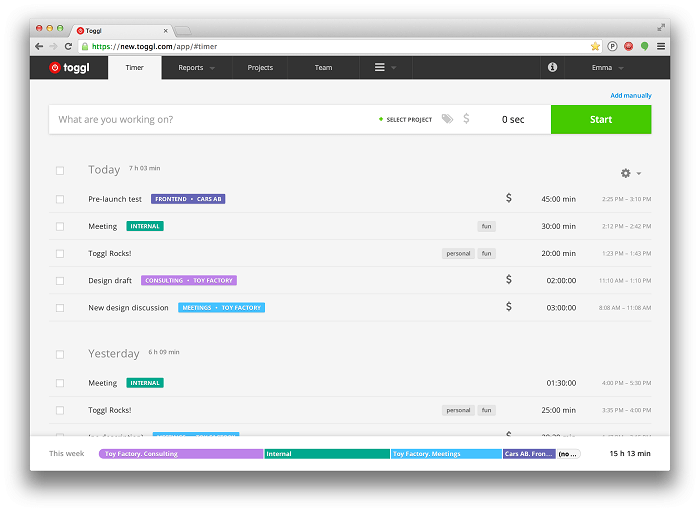Open Chrome menu icon
The width and height of the screenshot is (700, 512).
click(661, 46)
